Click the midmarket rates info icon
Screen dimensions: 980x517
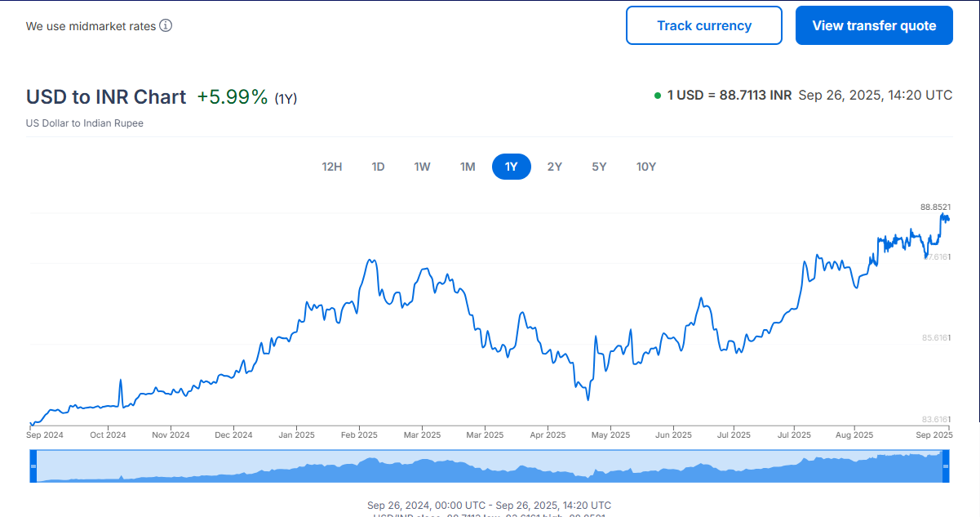coord(166,25)
